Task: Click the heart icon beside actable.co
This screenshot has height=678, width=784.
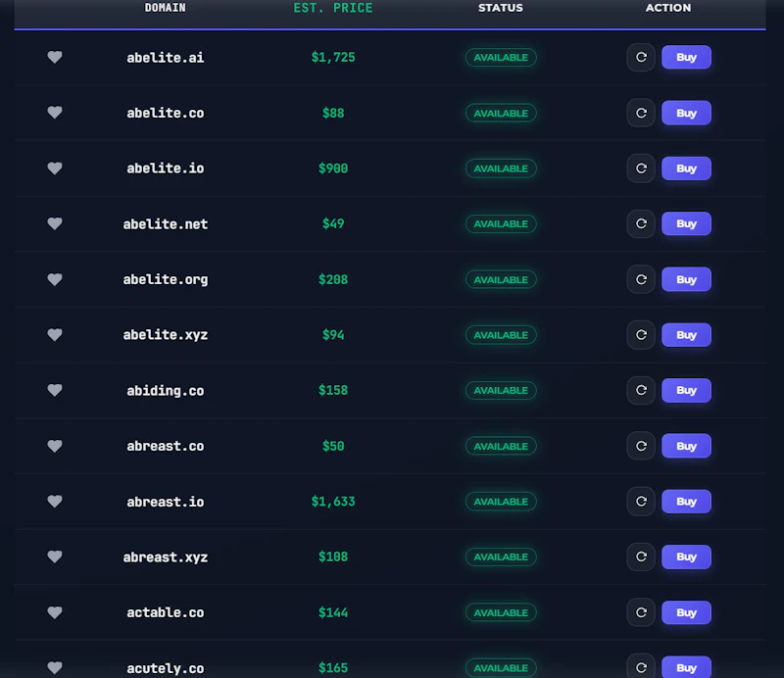Action: coord(55,612)
